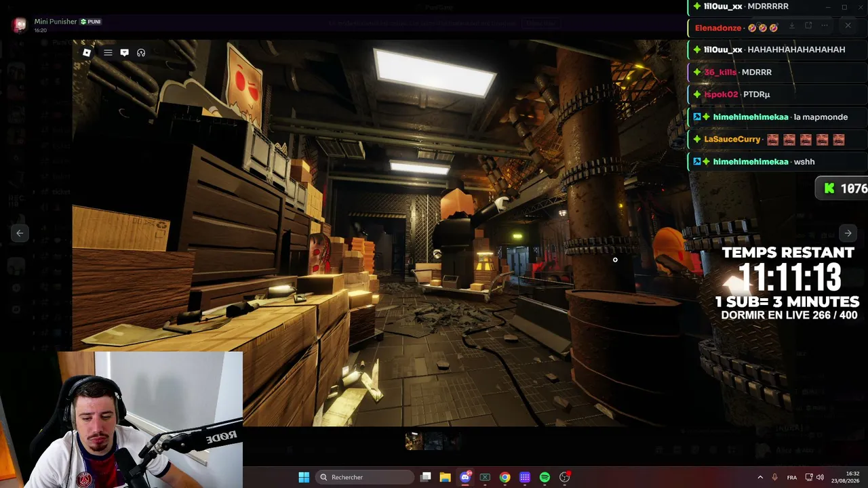Open Mini Punisher's profile name
868x488 pixels.
click(x=56, y=22)
